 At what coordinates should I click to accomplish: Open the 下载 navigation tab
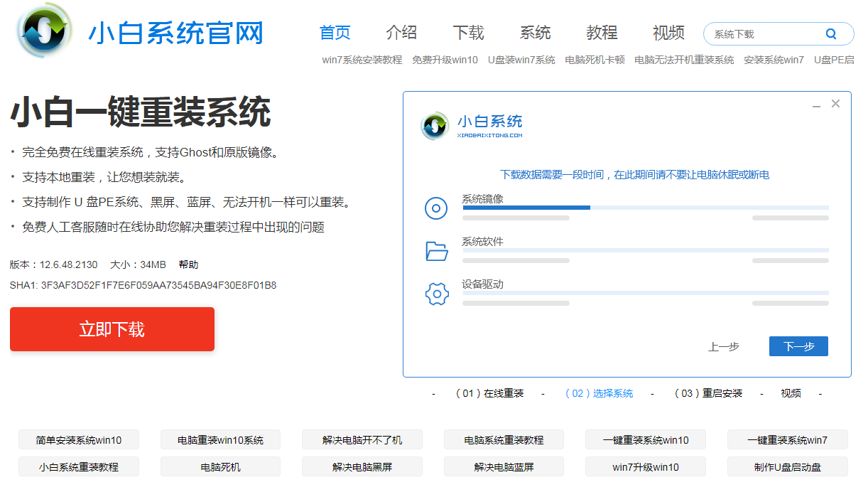pos(468,33)
